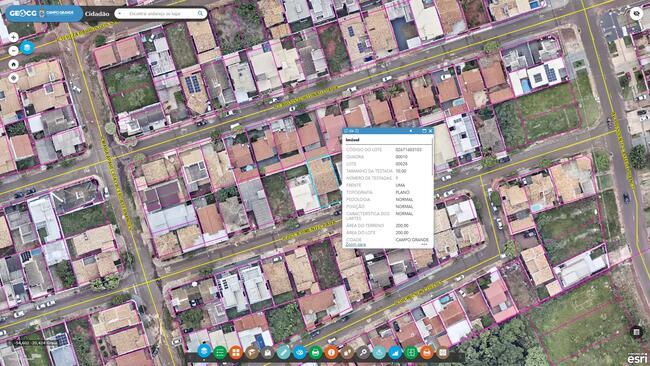Open blue layers icon in bottom toolbar

tap(204, 352)
